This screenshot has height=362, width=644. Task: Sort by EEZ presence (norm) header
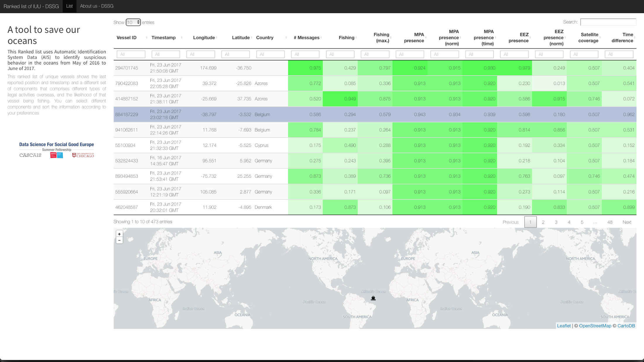(x=549, y=38)
